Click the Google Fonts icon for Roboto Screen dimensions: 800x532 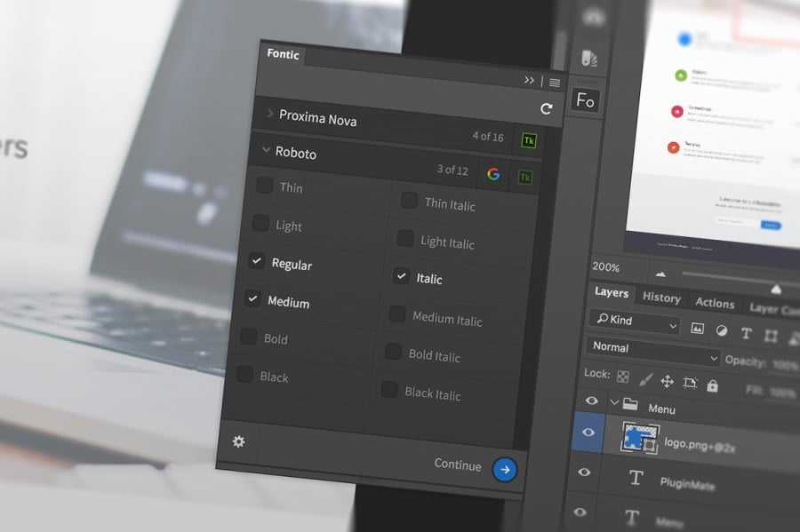pyautogui.click(x=493, y=174)
